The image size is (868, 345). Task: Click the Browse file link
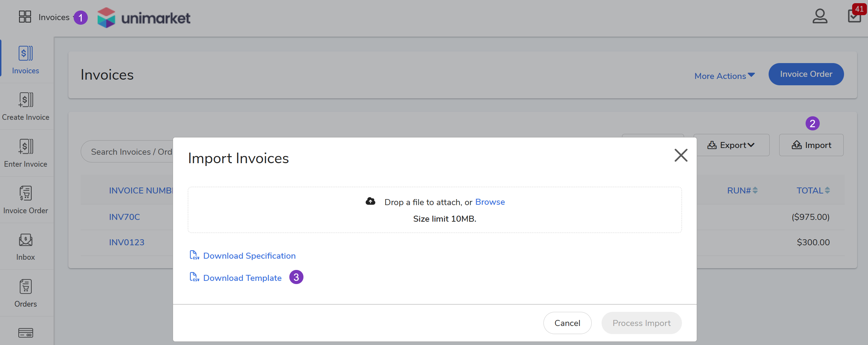pyautogui.click(x=490, y=202)
